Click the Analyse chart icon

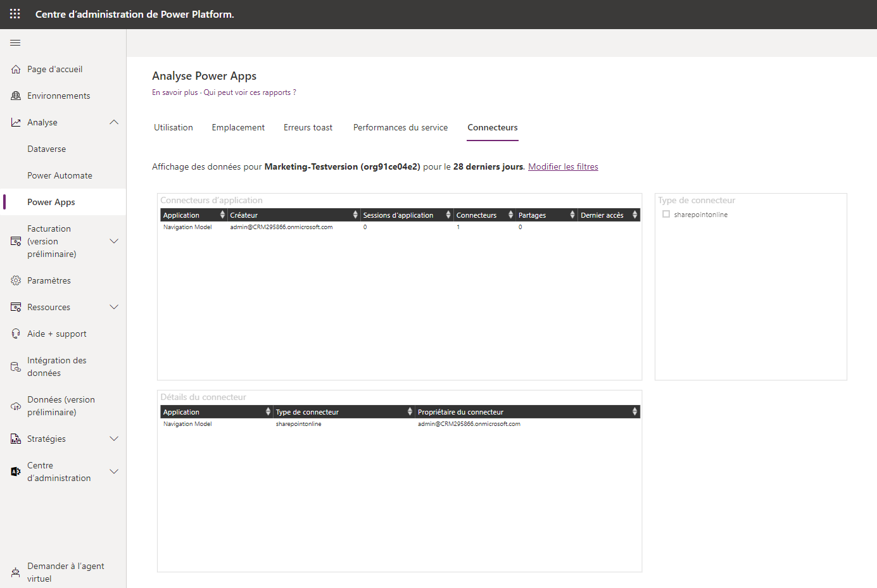(x=16, y=123)
